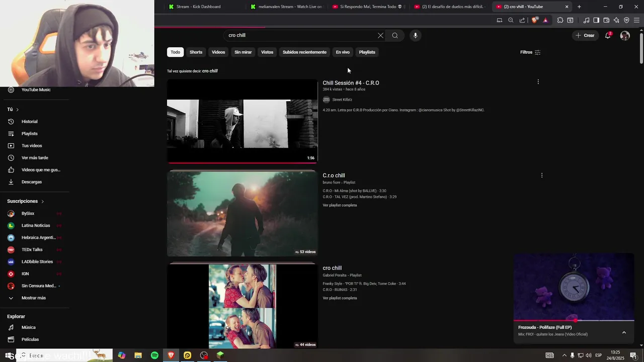Select the En vivo filter chip

tap(343, 52)
